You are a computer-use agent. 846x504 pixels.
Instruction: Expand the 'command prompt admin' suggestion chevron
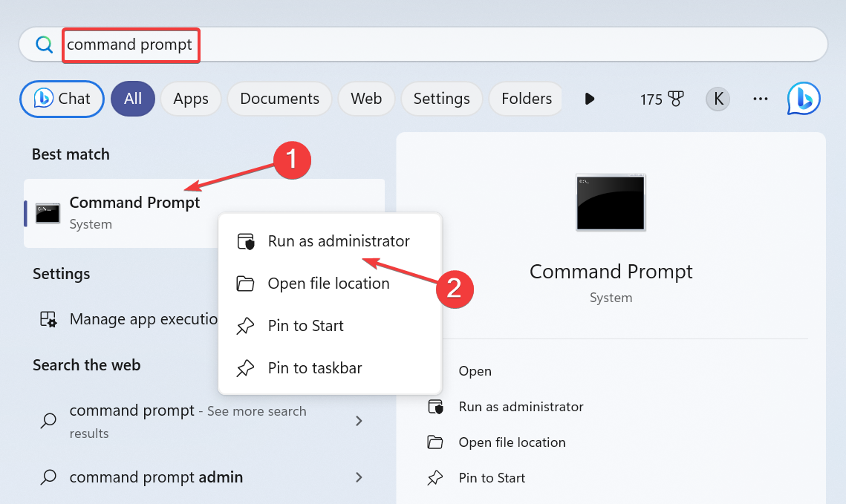(359, 477)
